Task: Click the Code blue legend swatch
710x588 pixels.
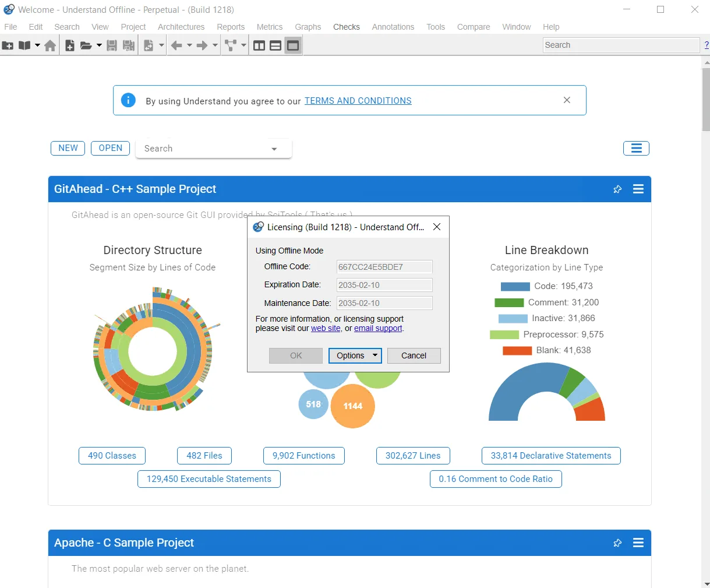Action: click(x=515, y=287)
